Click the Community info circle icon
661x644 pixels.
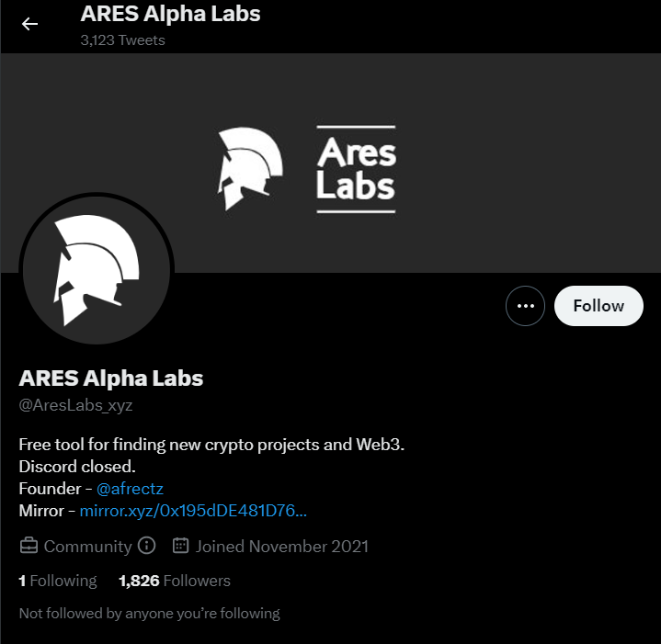(147, 546)
